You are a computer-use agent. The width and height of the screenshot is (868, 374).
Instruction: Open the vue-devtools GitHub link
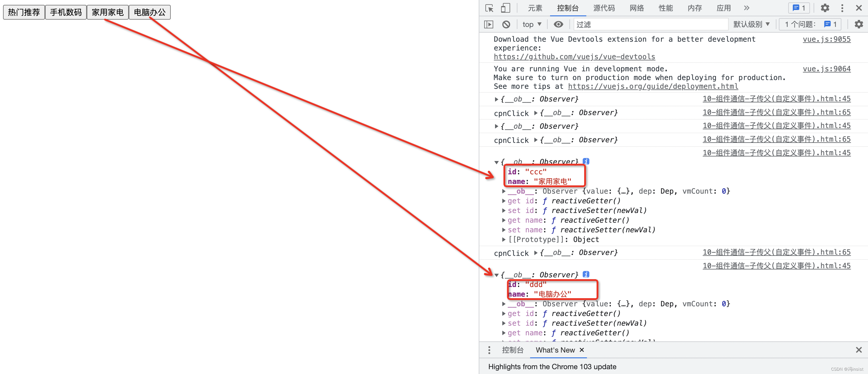click(x=575, y=56)
